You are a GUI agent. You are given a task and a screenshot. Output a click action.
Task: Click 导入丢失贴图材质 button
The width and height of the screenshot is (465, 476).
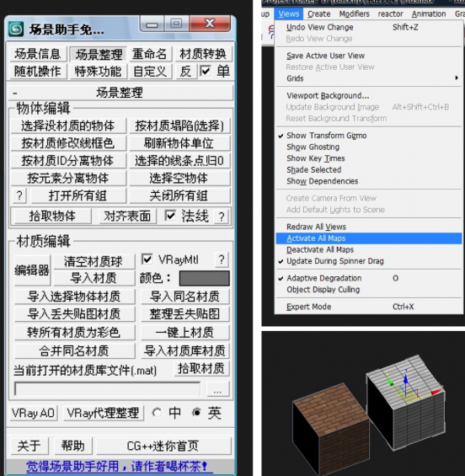point(74,314)
